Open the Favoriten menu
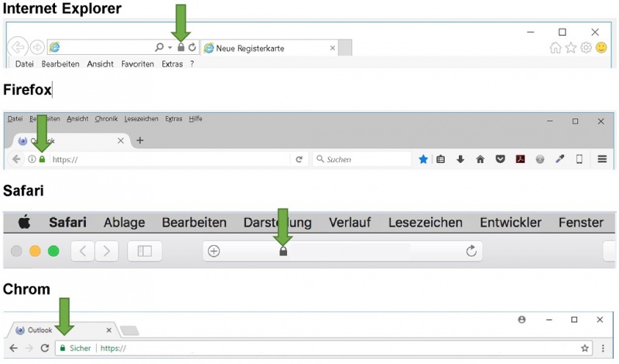Viewport: 619px width, 364px height. tap(138, 64)
